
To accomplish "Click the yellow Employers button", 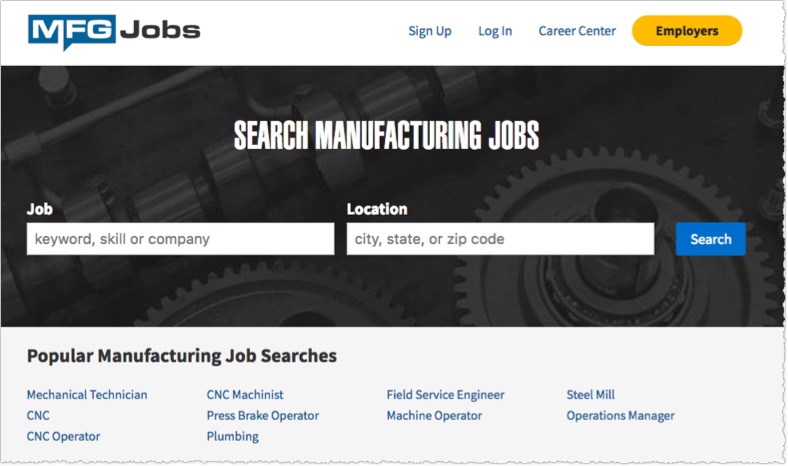I will coord(687,31).
